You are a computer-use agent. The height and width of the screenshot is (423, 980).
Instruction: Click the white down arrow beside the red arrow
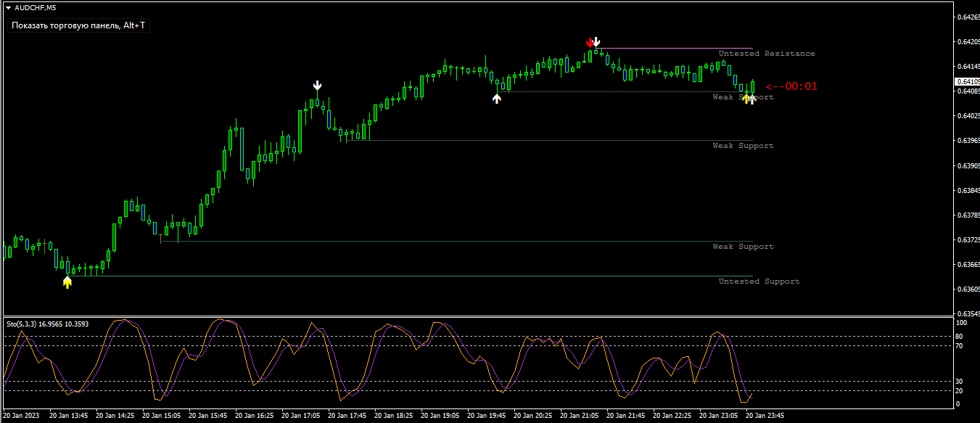click(x=596, y=42)
